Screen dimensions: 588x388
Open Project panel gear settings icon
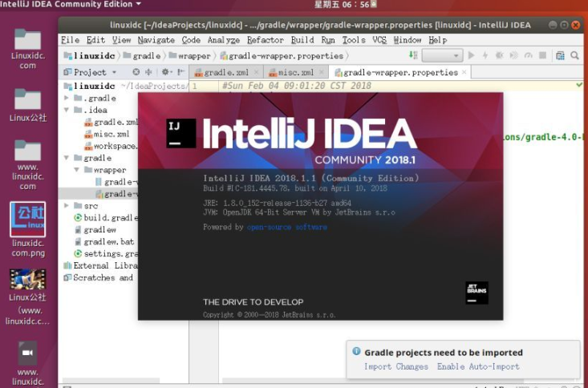[167, 72]
